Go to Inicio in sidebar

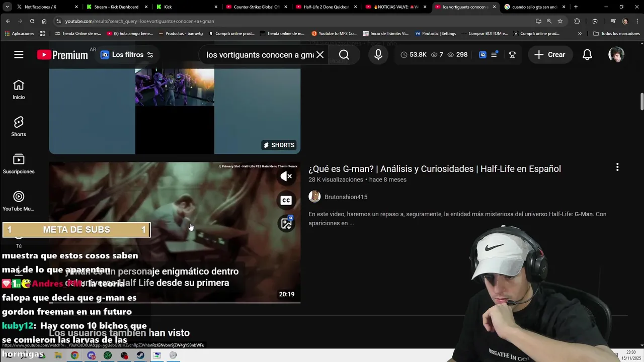point(19,89)
